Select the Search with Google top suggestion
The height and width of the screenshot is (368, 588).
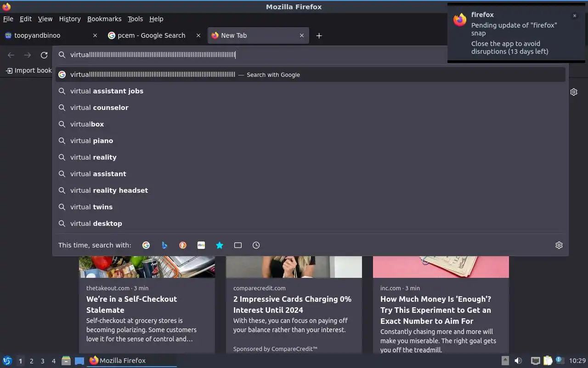coord(310,75)
